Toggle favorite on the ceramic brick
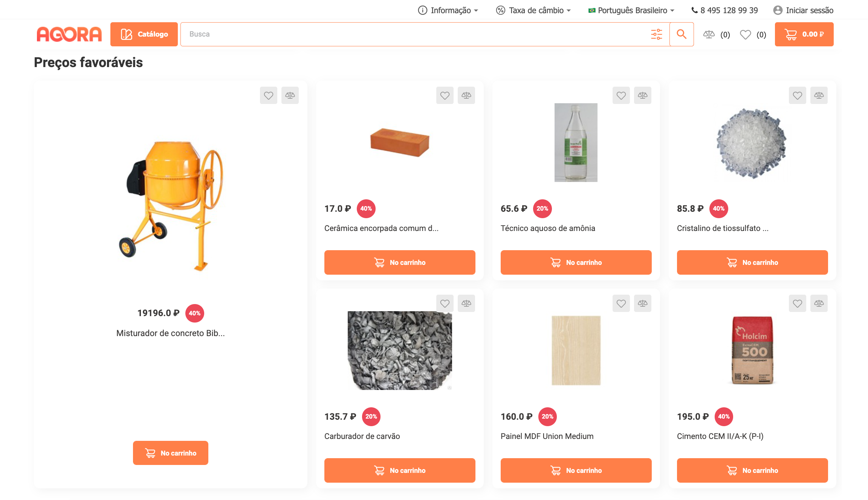This screenshot has width=868, height=500. coord(445,95)
